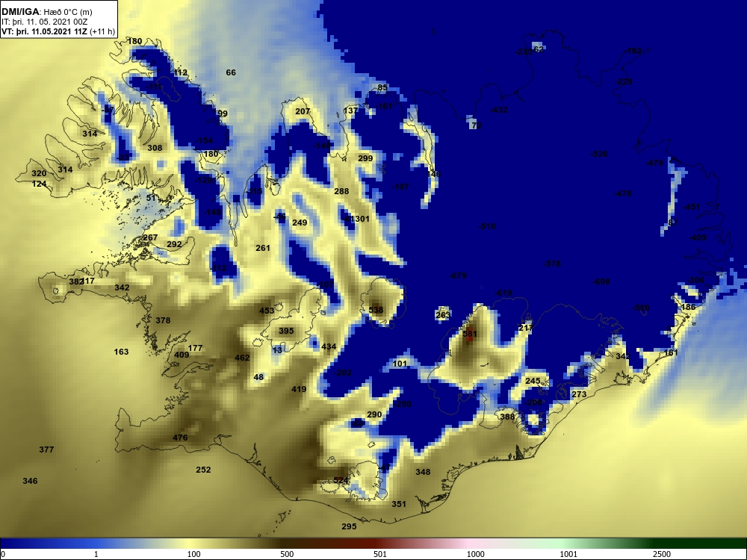Image resolution: width=747 pixels, height=560 pixels.
Task: Click the map value 267
Action: (x=150, y=237)
